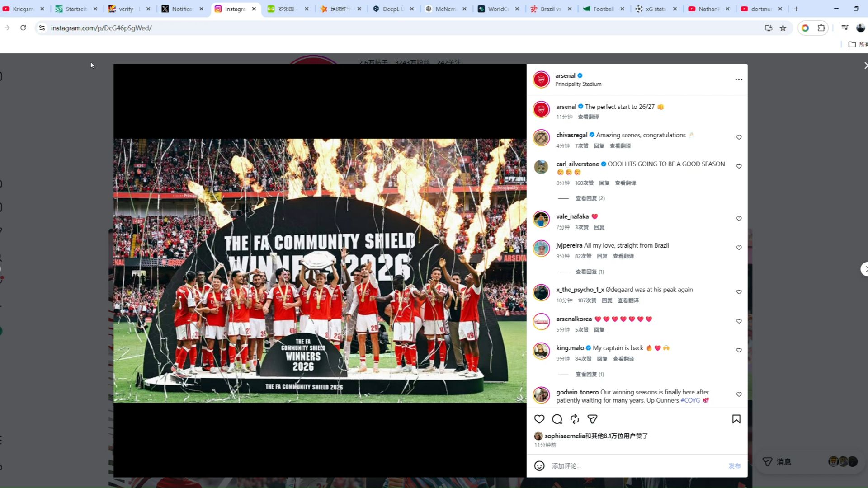Open vale_nafaka's profile avatar
Screen dimensions: 868x488
click(541, 219)
